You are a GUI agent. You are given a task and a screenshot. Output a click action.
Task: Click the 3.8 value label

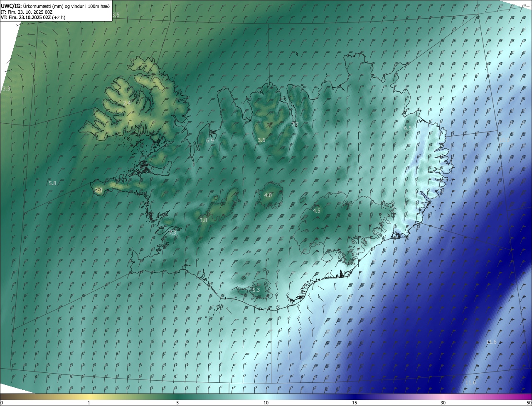[x=203, y=220]
